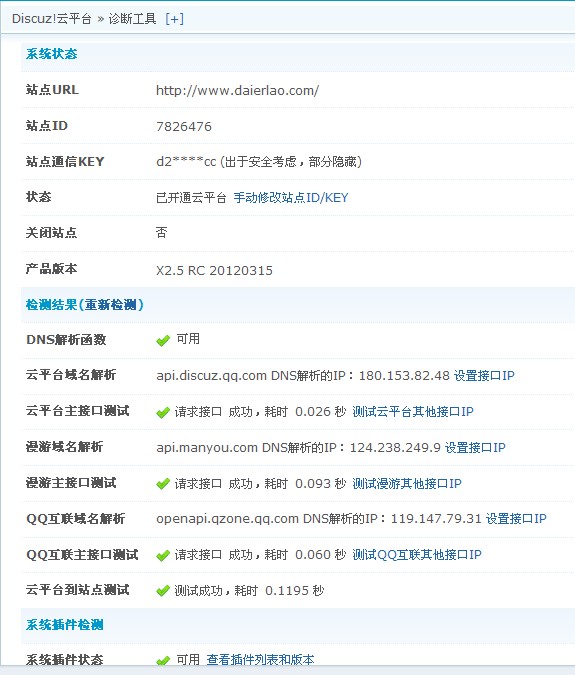Click 诊断工具 breadcrumb text
The width and height of the screenshot is (575, 675).
pos(132,19)
